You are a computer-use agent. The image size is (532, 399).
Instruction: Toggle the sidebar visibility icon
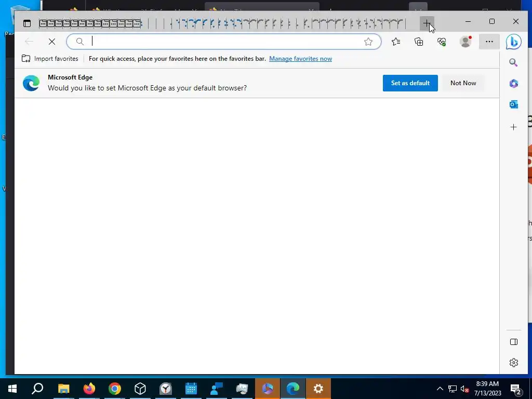click(x=514, y=342)
